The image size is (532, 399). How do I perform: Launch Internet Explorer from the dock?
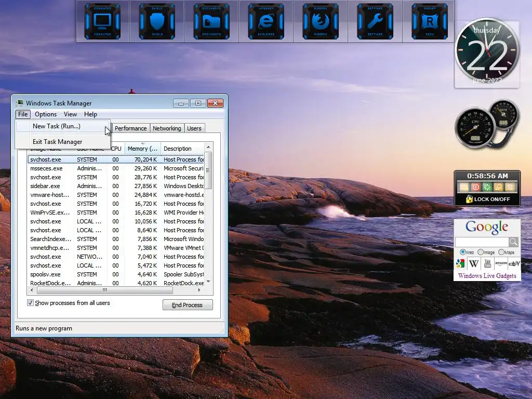point(266,21)
